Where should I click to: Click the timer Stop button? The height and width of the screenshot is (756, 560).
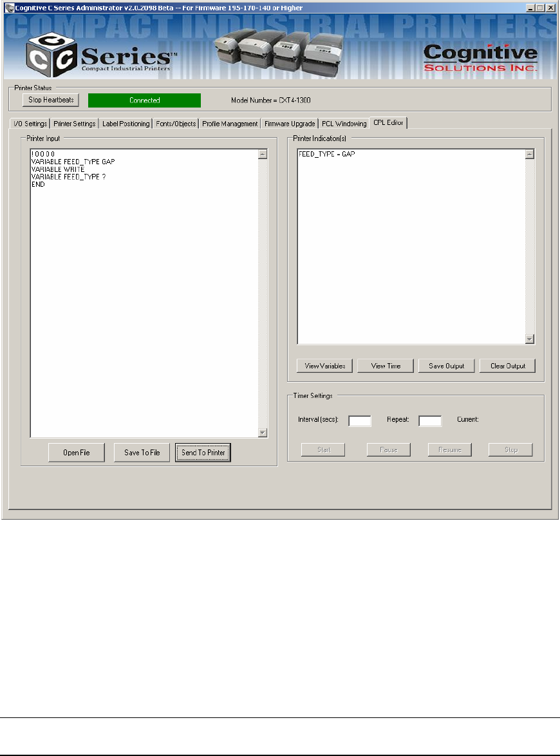511,450
